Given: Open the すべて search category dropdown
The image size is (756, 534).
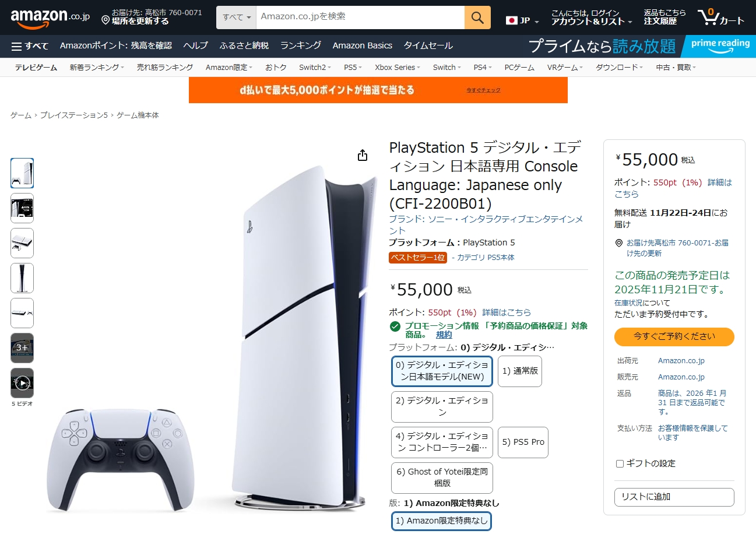Looking at the screenshot, I should pyautogui.click(x=236, y=17).
